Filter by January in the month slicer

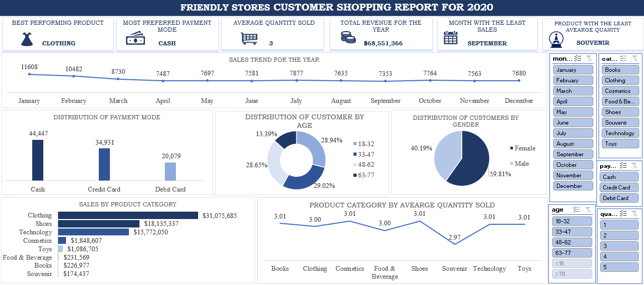point(573,70)
